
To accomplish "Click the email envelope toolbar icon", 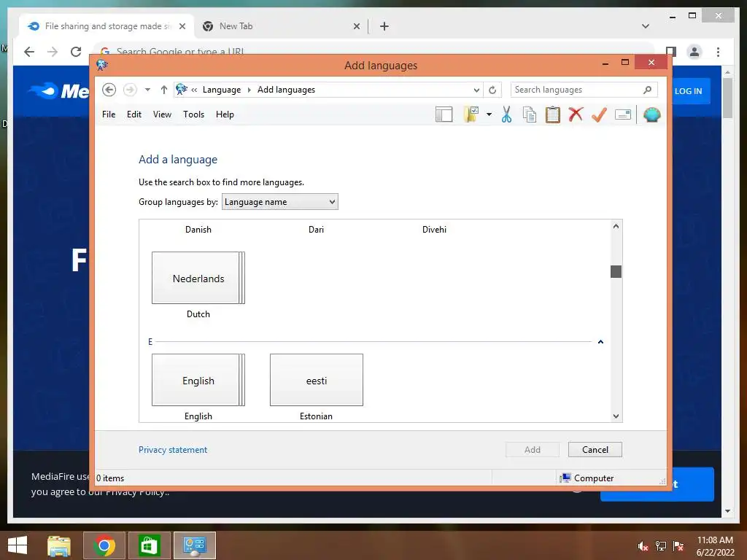I will 623,114.
